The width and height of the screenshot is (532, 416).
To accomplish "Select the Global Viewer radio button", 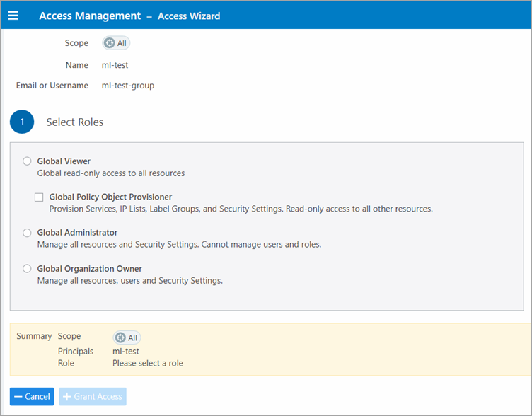I will point(28,161).
